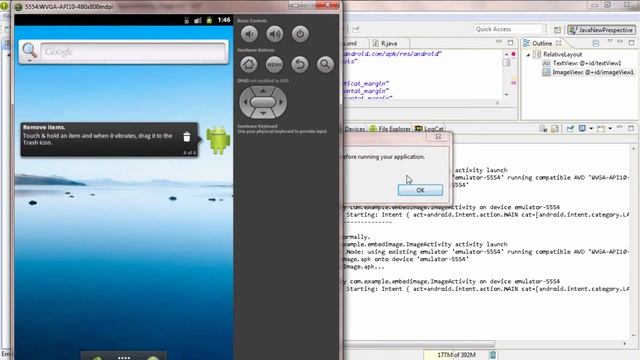Click the Open Perspective icon
Viewport: 640px width, 360px height.
point(558,30)
